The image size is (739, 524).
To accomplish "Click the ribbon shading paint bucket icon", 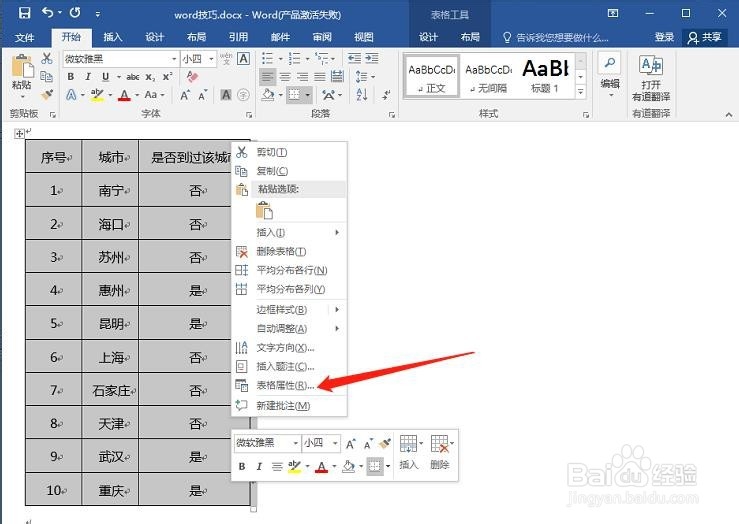I will point(268,95).
